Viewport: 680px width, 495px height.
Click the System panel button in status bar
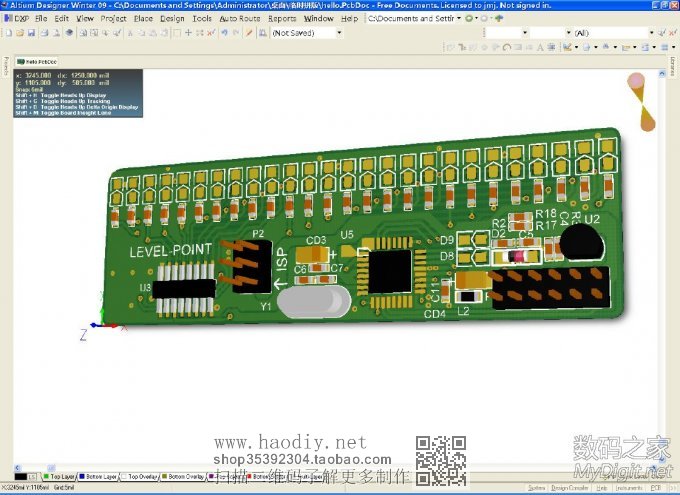coord(537,487)
